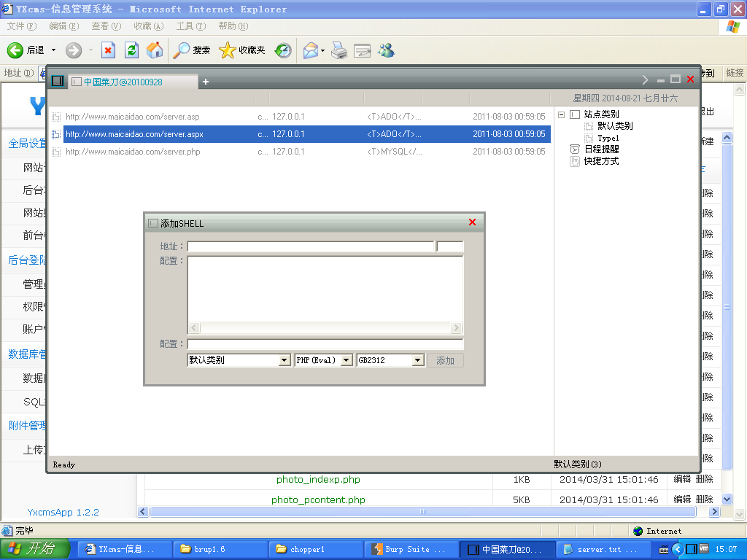Click the inner page scrollbar down arrow
Screen dimensions: 747x560
[x=727, y=499]
